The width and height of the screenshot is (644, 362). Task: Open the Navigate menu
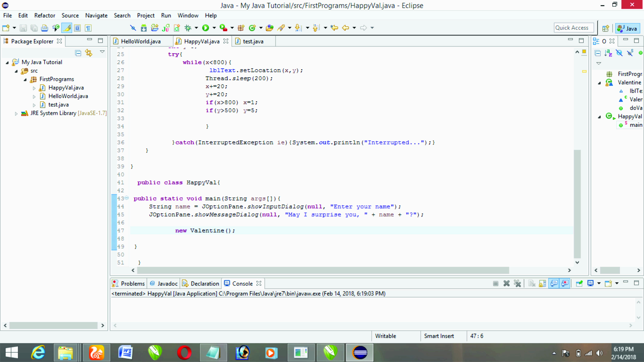(96, 15)
